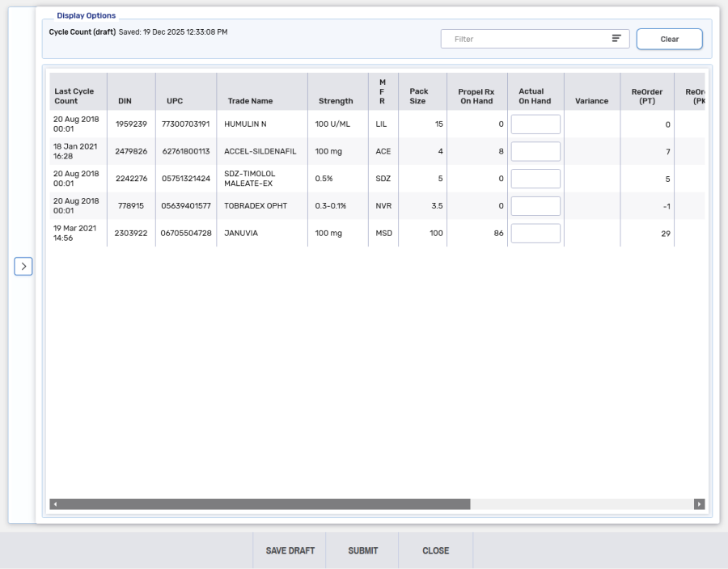
Task: Submit the cycle count
Action: click(x=362, y=550)
